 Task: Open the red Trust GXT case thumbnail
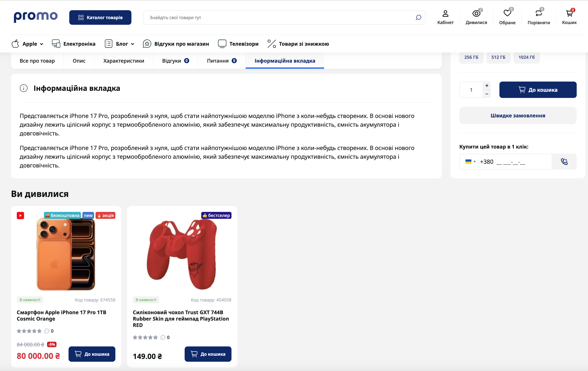pyautogui.click(x=182, y=254)
